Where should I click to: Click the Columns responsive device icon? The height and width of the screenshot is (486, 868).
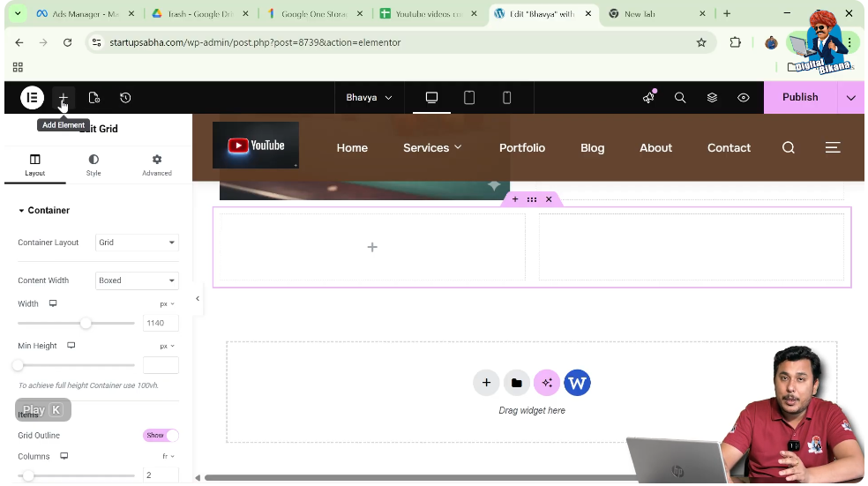click(x=64, y=456)
